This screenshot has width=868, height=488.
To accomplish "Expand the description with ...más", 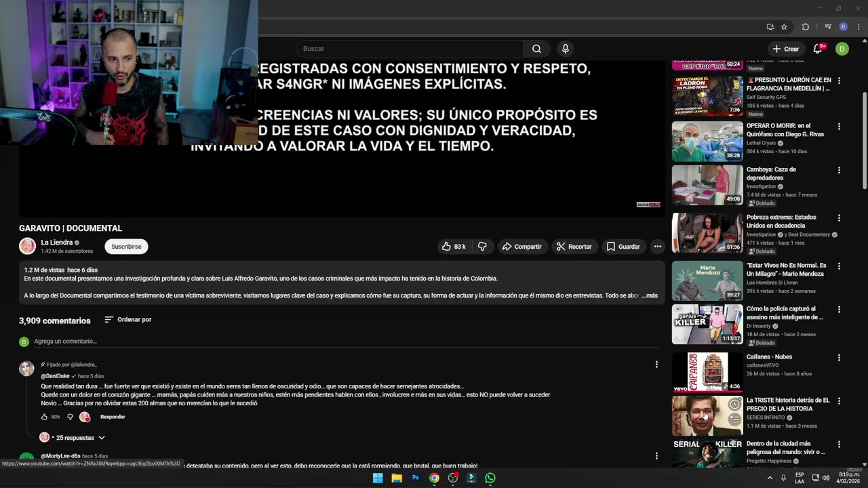I will click(x=649, y=296).
